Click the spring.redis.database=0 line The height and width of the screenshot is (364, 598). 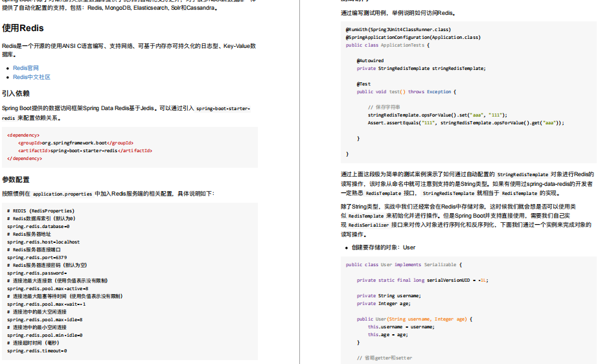coord(38,227)
